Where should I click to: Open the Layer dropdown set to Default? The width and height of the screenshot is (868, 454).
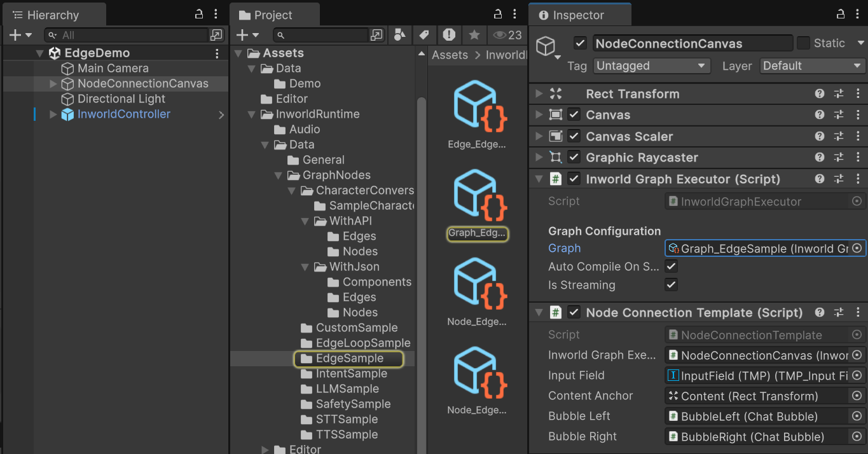(812, 65)
